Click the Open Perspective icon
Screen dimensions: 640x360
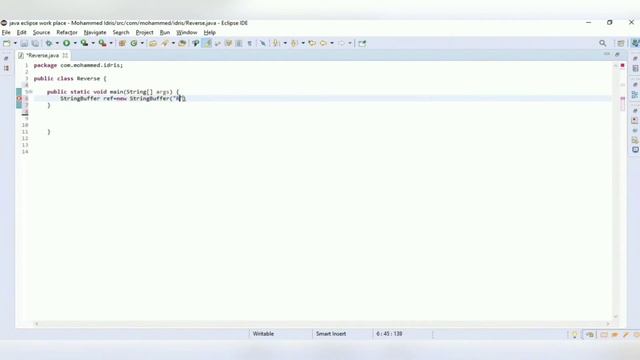point(621,43)
